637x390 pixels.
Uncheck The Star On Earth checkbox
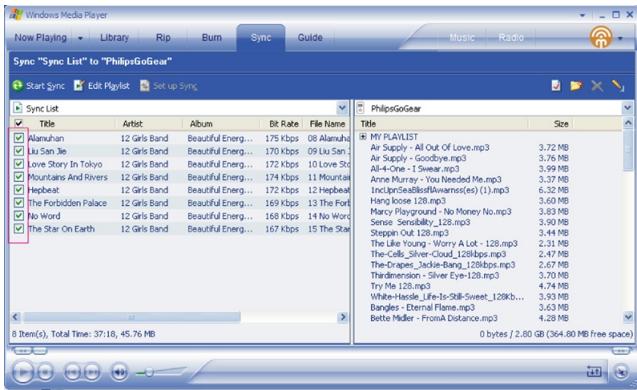19,229
